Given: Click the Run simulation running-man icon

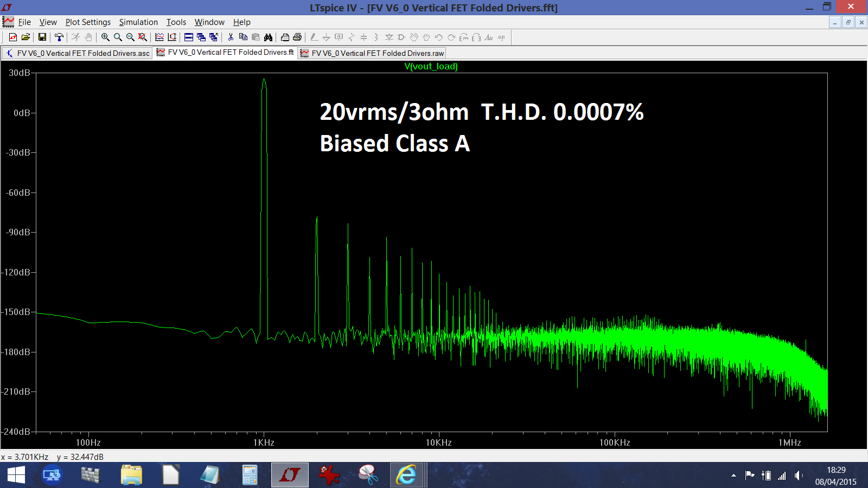Looking at the screenshot, I should click(75, 37).
